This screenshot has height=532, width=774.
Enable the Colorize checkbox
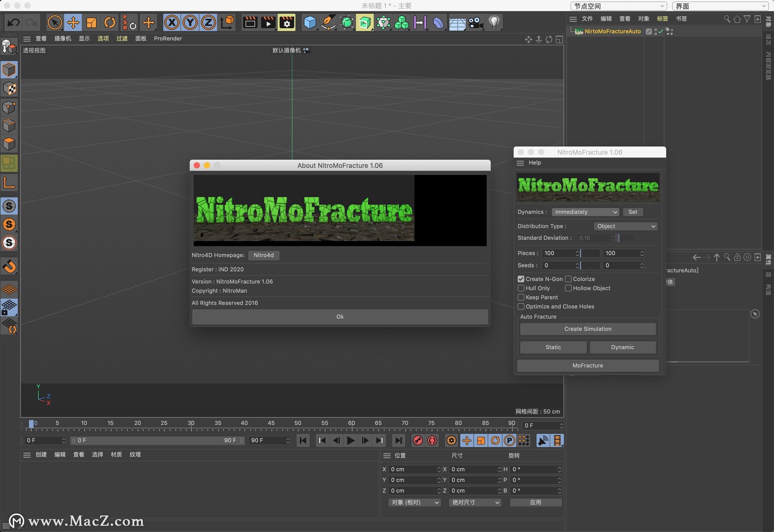click(x=568, y=279)
